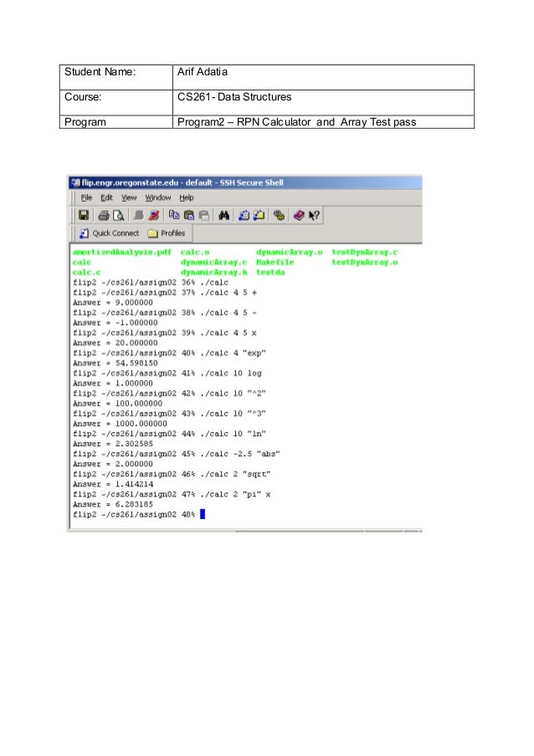534x756 pixels.
Task: Click the 'Answer = 2.302585' line
Action: click(x=113, y=444)
